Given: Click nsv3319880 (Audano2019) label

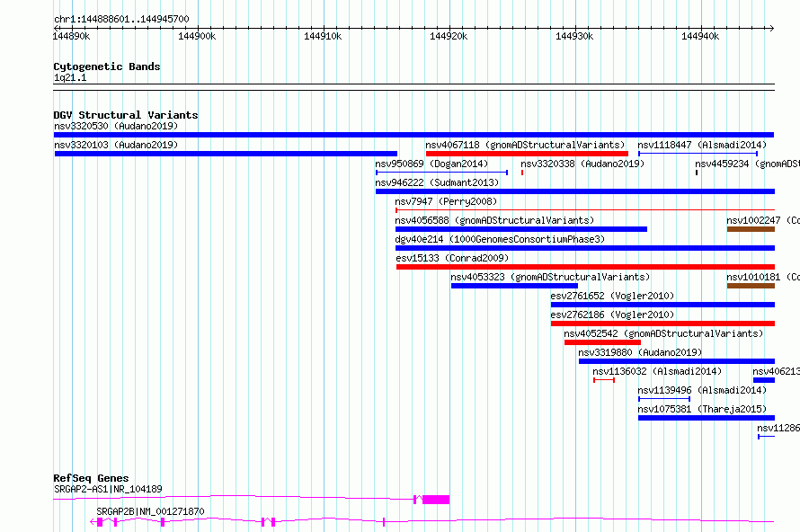Looking at the screenshot, I should pyautogui.click(x=640, y=352).
